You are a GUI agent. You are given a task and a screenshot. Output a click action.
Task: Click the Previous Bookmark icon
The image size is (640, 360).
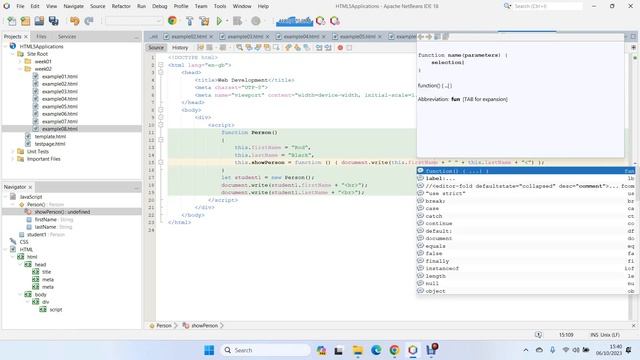[288, 48]
